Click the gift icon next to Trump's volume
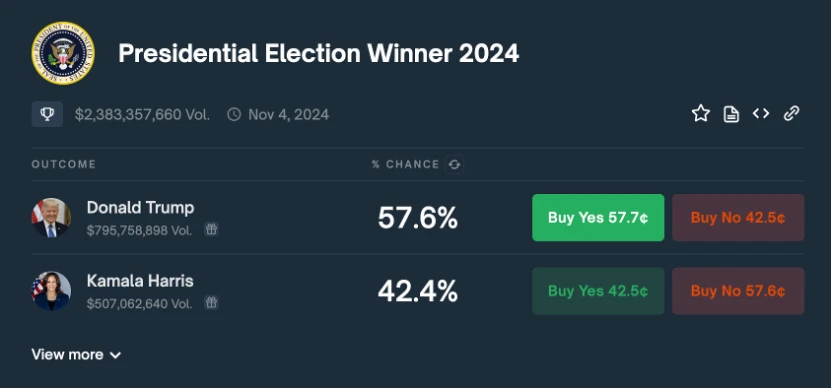832x388 pixels. pyautogui.click(x=211, y=229)
